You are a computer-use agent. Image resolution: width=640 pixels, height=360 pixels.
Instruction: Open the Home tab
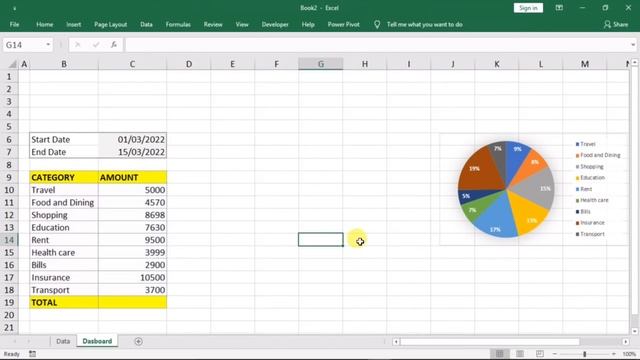[x=44, y=24]
